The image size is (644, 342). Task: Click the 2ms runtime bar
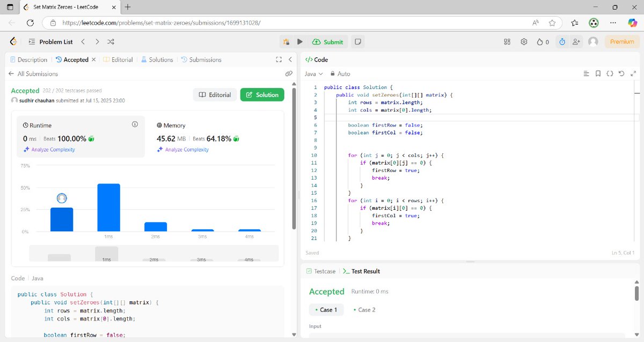pos(156,227)
